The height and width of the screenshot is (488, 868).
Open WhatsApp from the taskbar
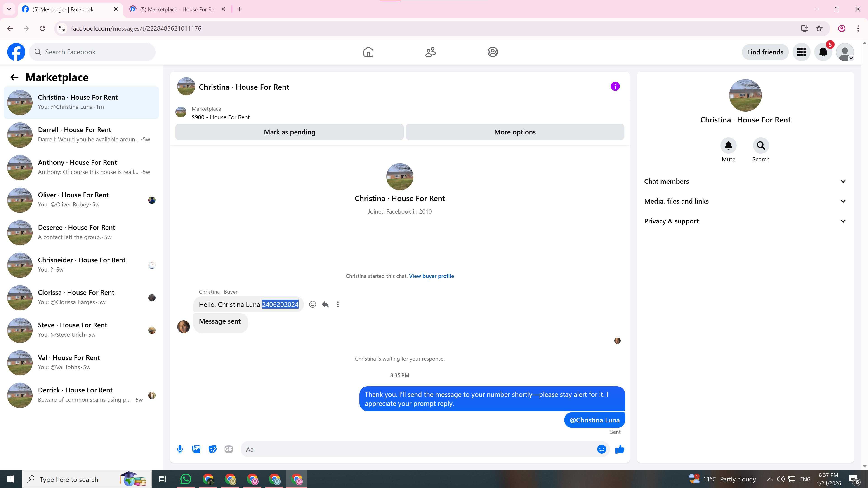(x=186, y=479)
